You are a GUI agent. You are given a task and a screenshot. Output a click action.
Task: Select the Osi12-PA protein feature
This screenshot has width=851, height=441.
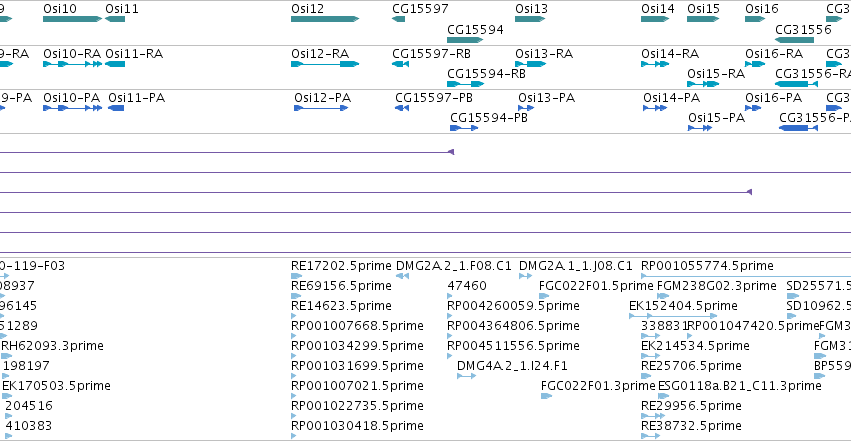click(321, 108)
